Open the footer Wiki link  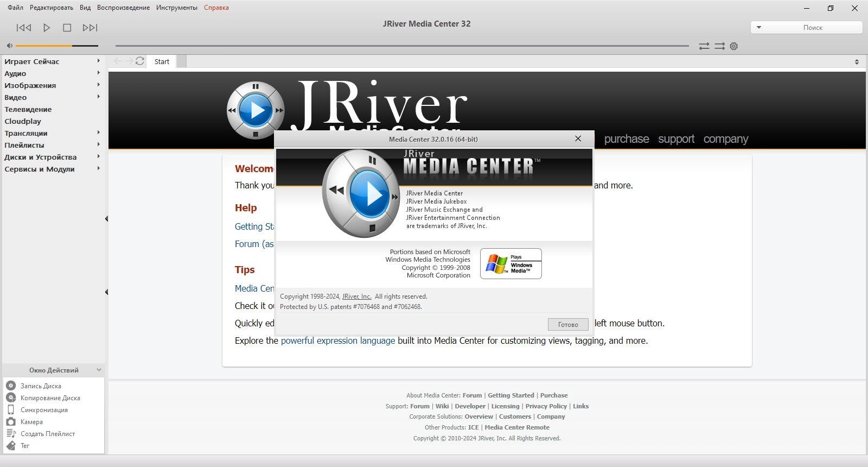(442, 406)
